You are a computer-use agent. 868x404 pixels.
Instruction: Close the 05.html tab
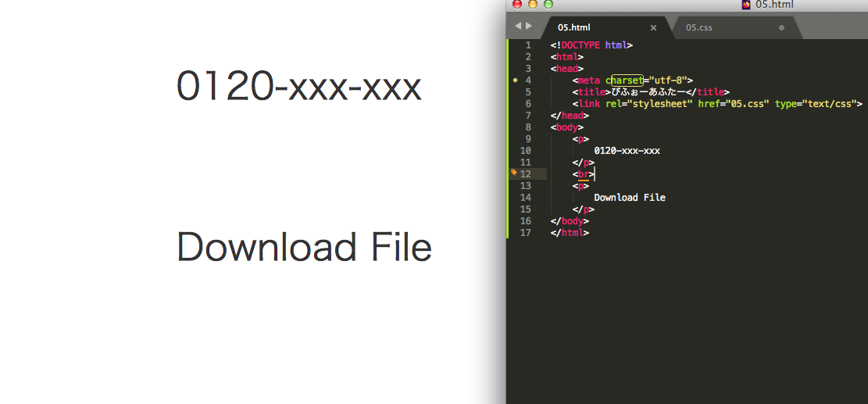[x=653, y=27]
